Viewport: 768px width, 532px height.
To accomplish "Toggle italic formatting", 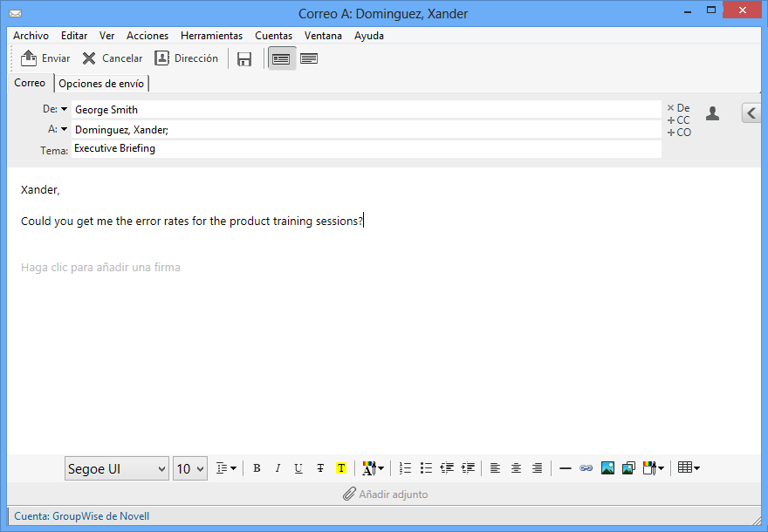I will coord(278,468).
